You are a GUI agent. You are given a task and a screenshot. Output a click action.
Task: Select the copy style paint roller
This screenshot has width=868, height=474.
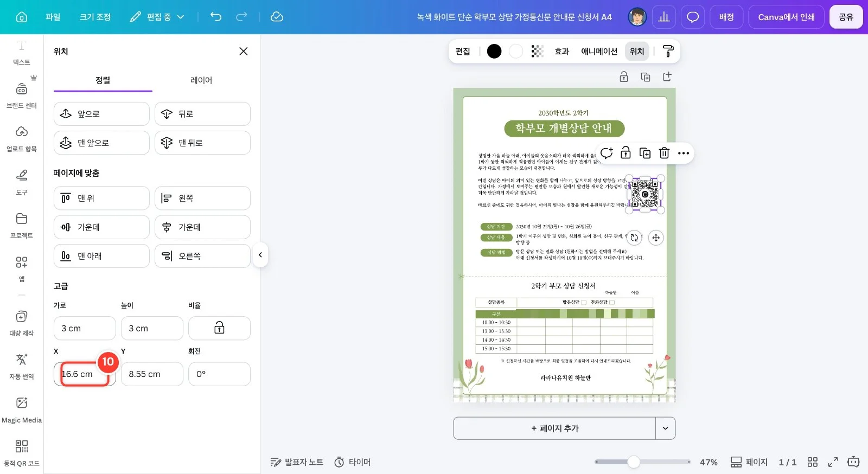[668, 51]
